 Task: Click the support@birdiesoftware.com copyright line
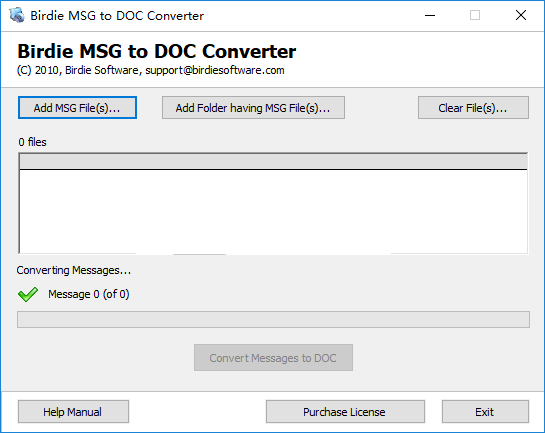(x=151, y=70)
